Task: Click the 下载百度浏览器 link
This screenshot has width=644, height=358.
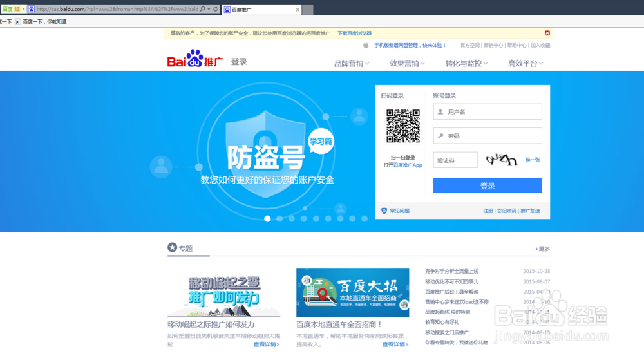Action: (x=354, y=33)
